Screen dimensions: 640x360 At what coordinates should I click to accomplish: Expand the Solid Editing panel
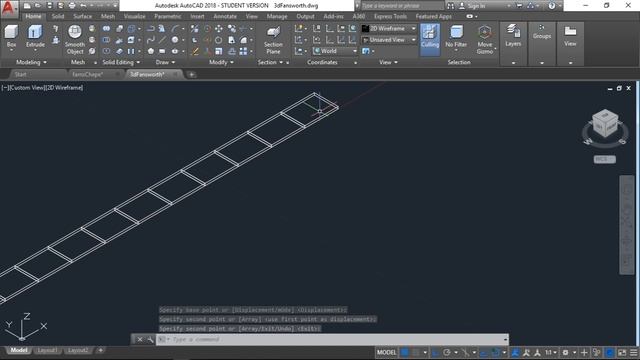coord(121,62)
